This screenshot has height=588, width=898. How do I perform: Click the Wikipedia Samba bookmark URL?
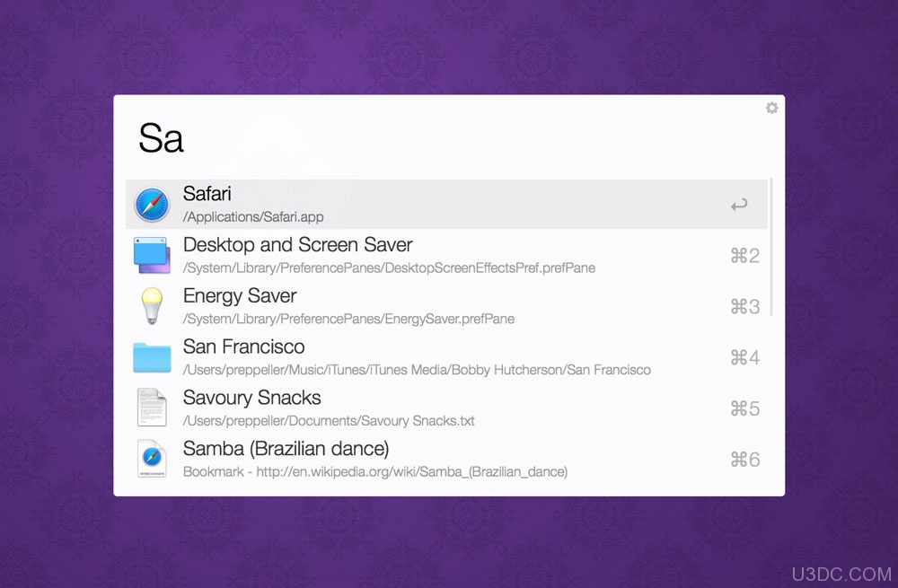[x=412, y=472]
